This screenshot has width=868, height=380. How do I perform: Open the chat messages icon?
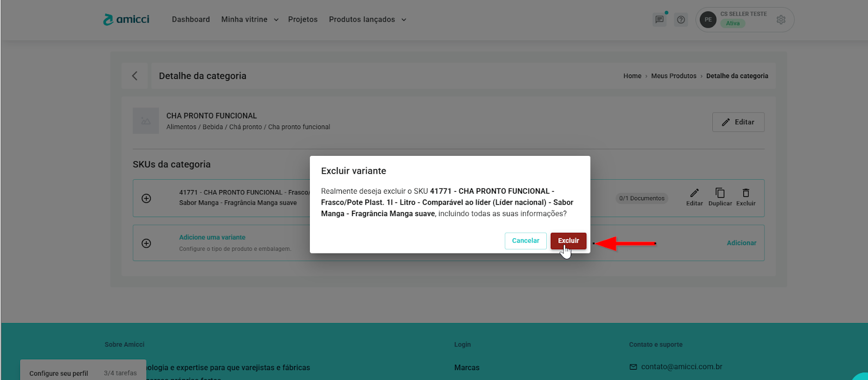(659, 20)
